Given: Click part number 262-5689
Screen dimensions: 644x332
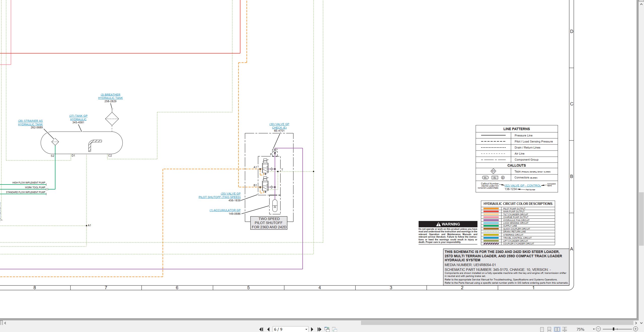Looking at the screenshot, I should pos(37,127).
